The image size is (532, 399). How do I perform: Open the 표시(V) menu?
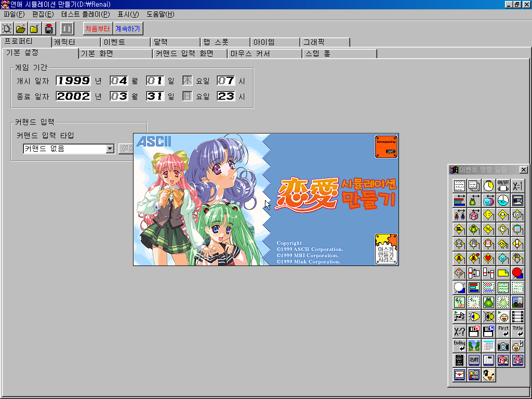coord(128,14)
